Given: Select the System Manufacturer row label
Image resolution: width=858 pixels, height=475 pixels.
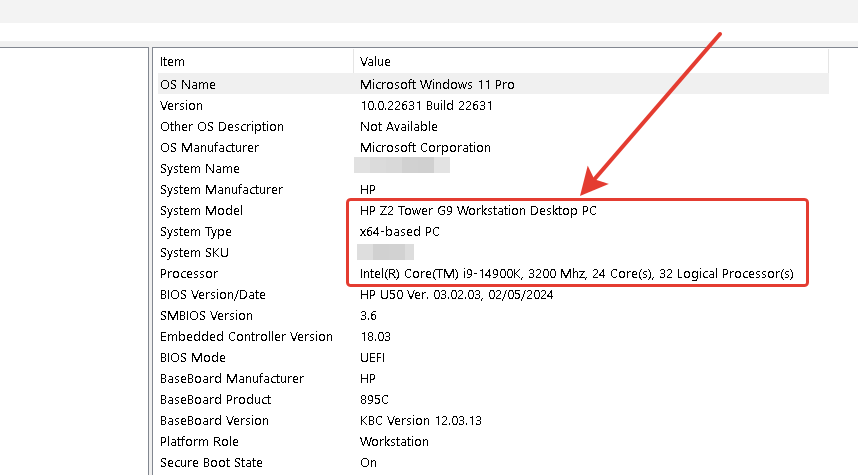Looking at the screenshot, I should point(221,189).
